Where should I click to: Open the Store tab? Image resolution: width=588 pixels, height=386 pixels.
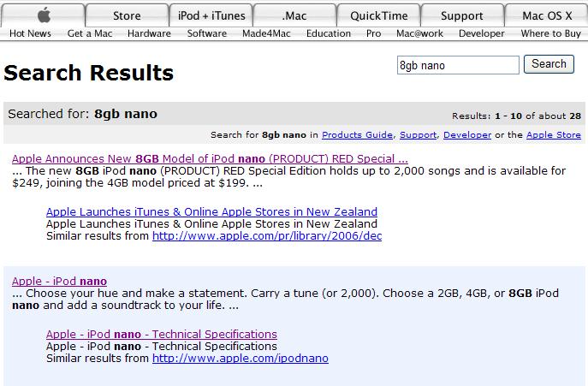[x=127, y=15]
